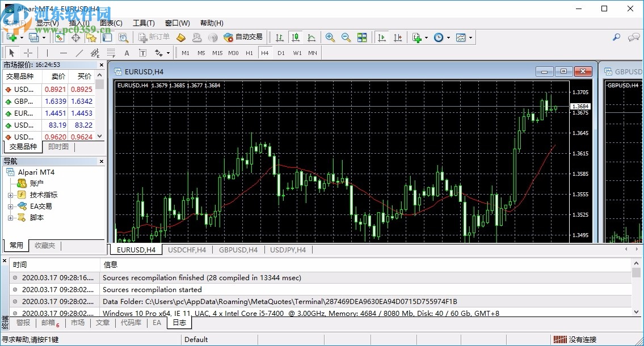This screenshot has width=644, height=346.
Task: Open the chart period dropdown arrow
Action: coord(448,37)
